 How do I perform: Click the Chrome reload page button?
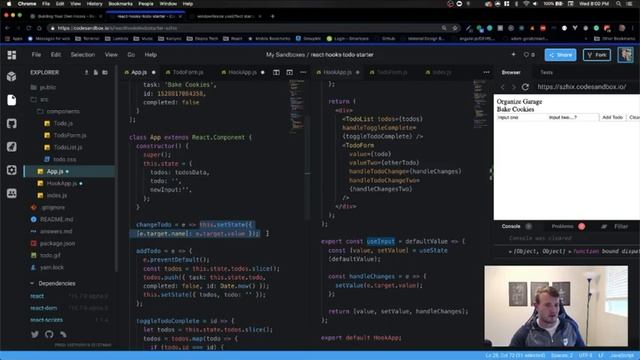click(29, 28)
